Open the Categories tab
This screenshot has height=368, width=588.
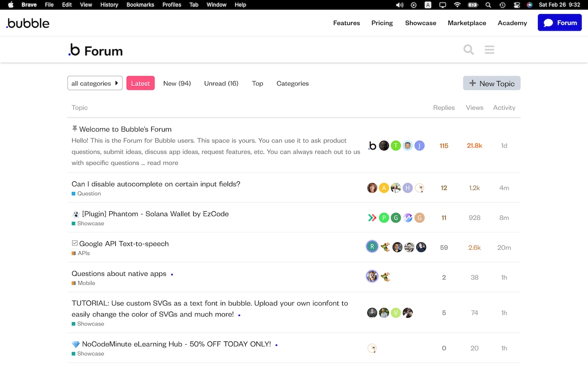(x=293, y=83)
